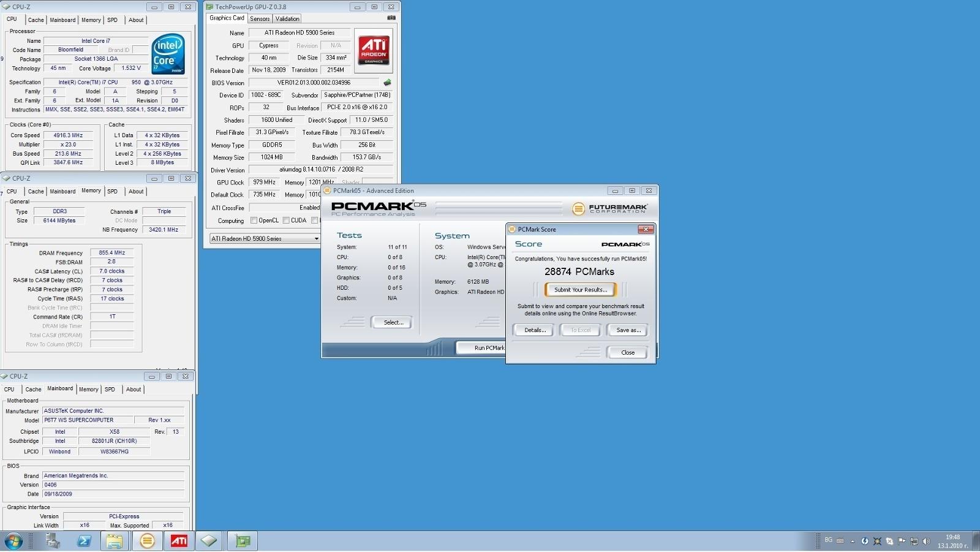Click the BIOS Version field VER012.013.000.002.034996

click(x=314, y=83)
